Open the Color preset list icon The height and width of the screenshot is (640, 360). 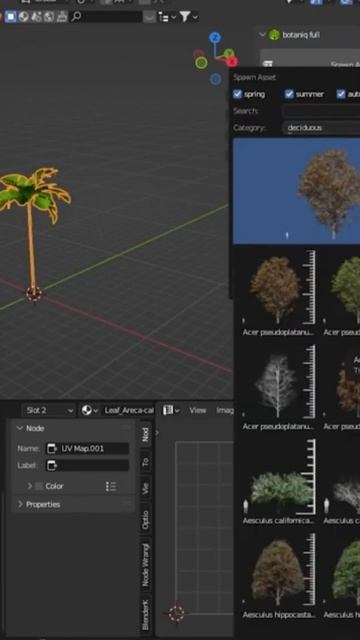(111, 486)
